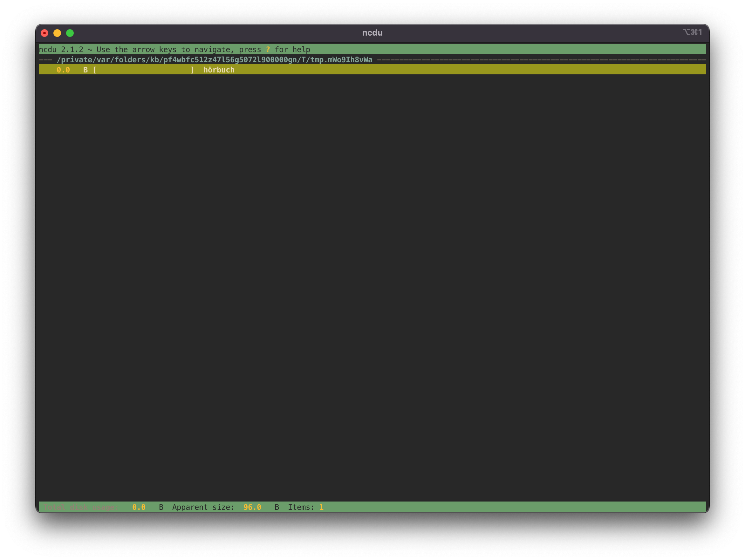Click the red close traffic light button
This screenshot has width=745, height=560.
pos(44,33)
